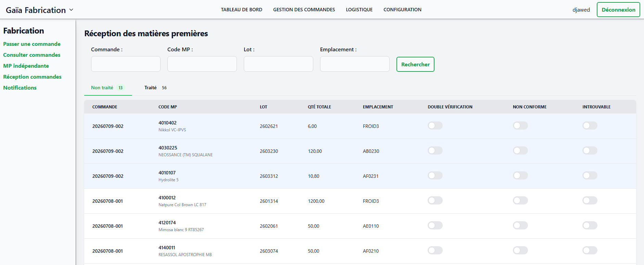This screenshot has height=265, width=644.
Task: Focus the Commande search field
Action: click(x=126, y=64)
